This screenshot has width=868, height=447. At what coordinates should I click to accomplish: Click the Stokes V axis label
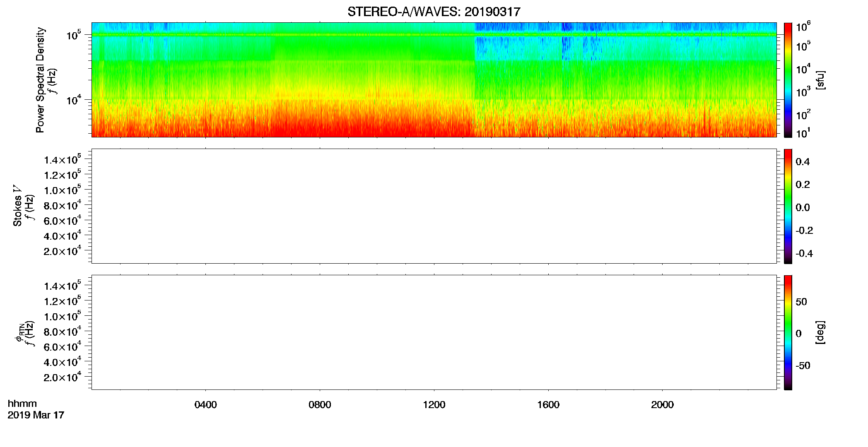(x=17, y=206)
